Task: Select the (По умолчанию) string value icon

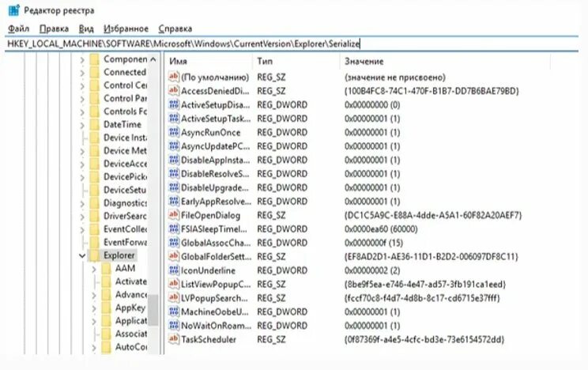Action: 174,77
